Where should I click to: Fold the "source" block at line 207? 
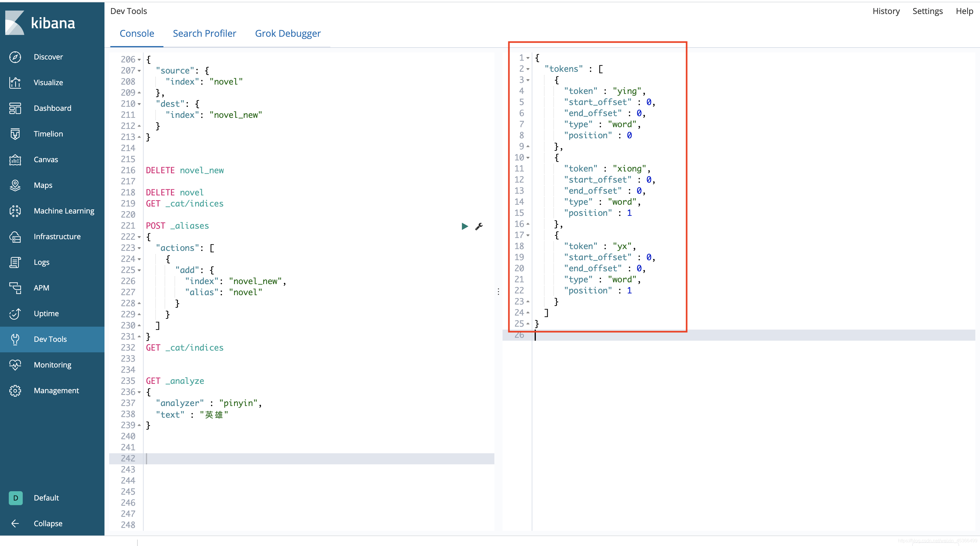point(139,71)
